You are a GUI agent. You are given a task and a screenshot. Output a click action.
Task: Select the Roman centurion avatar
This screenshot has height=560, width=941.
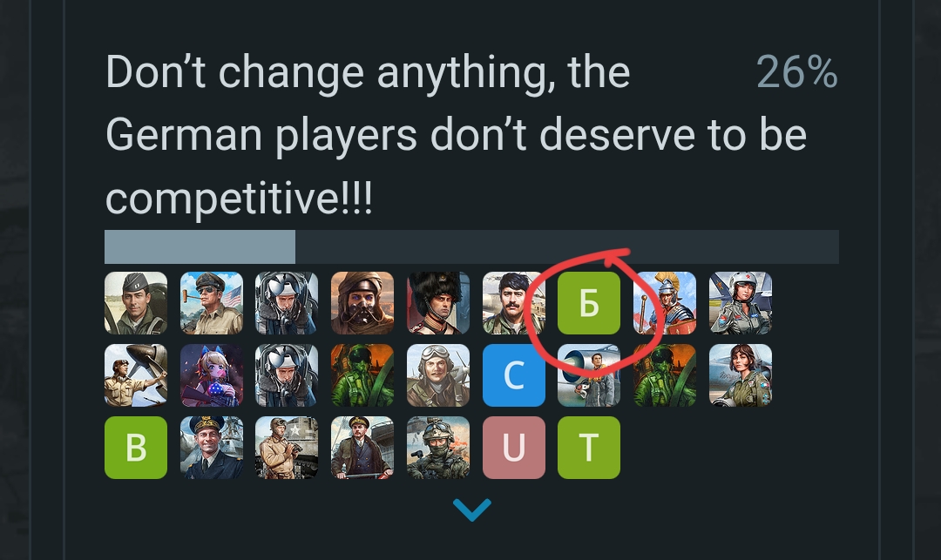tap(664, 303)
